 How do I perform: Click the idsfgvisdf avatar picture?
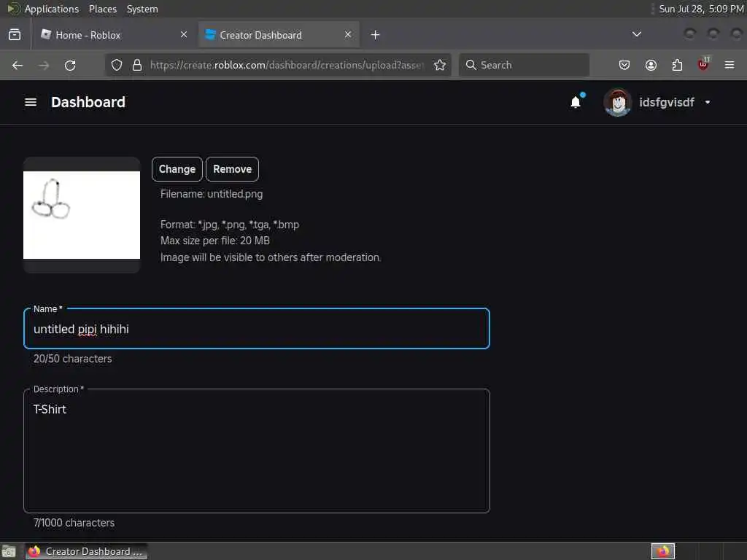tap(617, 102)
